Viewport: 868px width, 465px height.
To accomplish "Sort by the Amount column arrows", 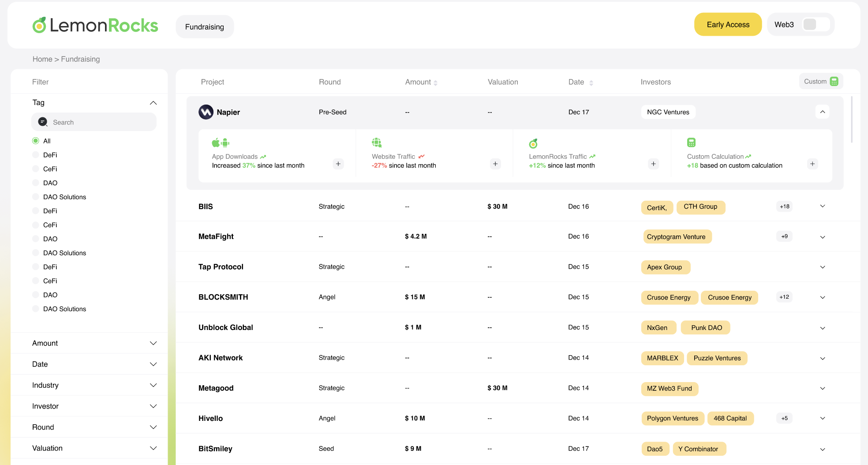I will pyautogui.click(x=436, y=82).
